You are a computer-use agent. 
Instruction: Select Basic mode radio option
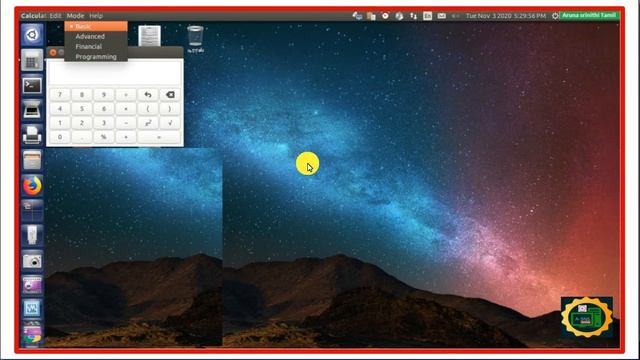click(x=96, y=27)
